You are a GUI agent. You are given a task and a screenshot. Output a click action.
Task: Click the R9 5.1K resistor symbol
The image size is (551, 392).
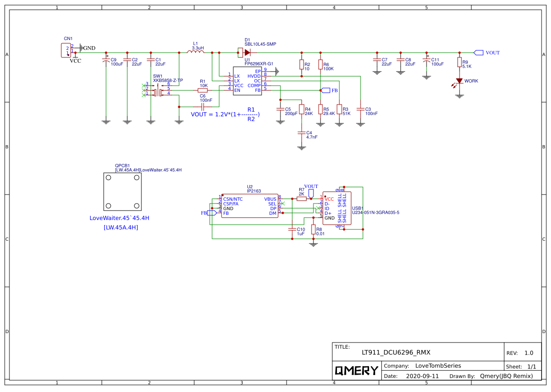coord(460,63)
